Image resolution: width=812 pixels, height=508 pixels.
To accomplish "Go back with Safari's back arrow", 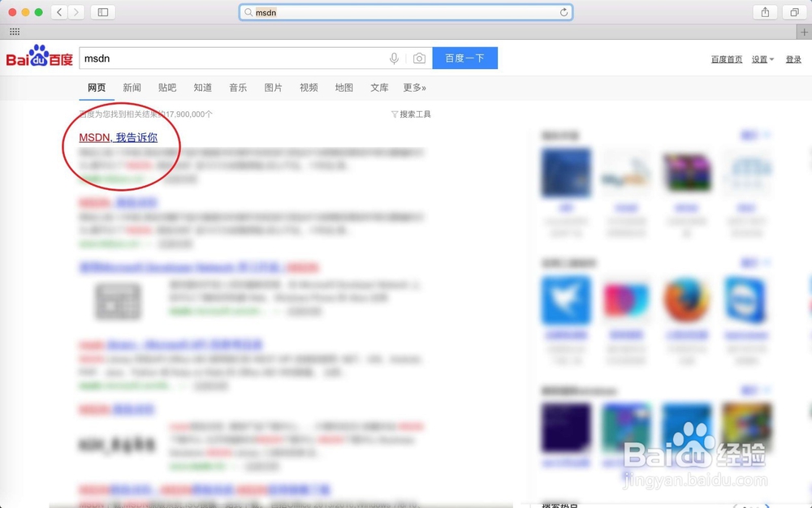I will 59,12.
